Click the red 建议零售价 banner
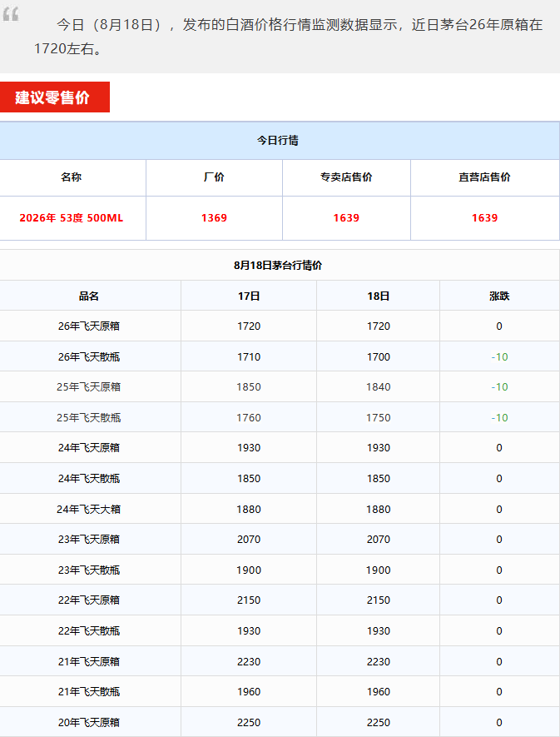 [54, 97]
